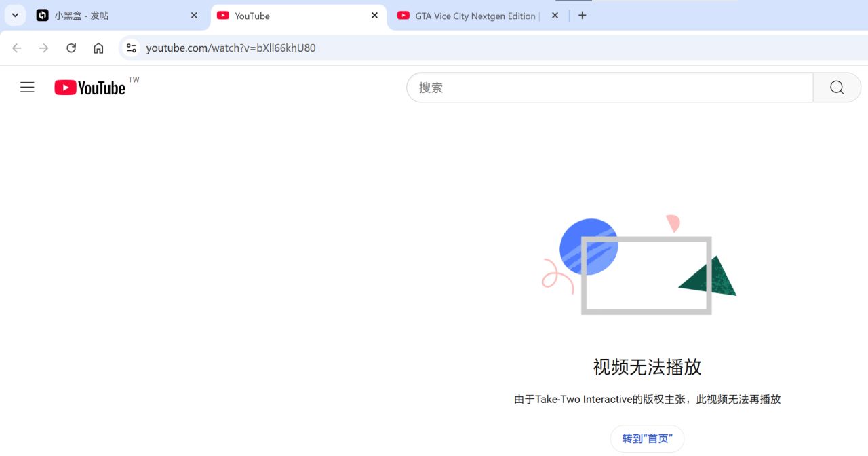
Task: Focus the 搜索 search box
Action: 610,88
